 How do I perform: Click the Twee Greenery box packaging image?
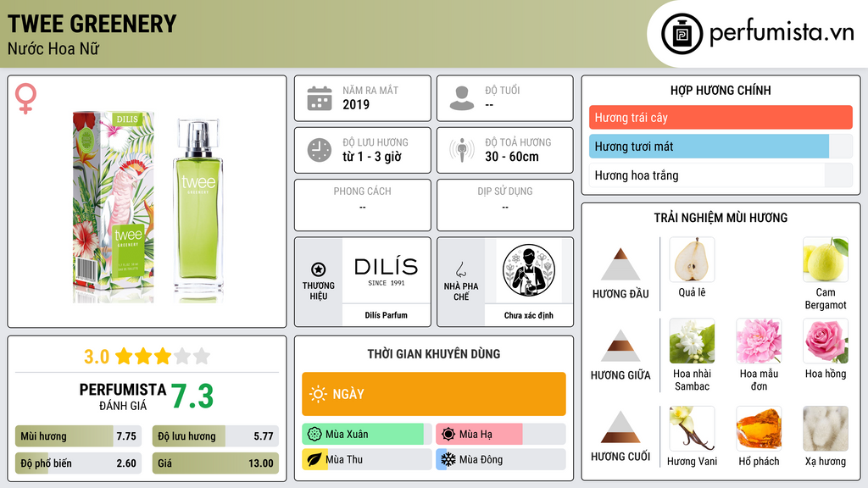coord(114,207)
